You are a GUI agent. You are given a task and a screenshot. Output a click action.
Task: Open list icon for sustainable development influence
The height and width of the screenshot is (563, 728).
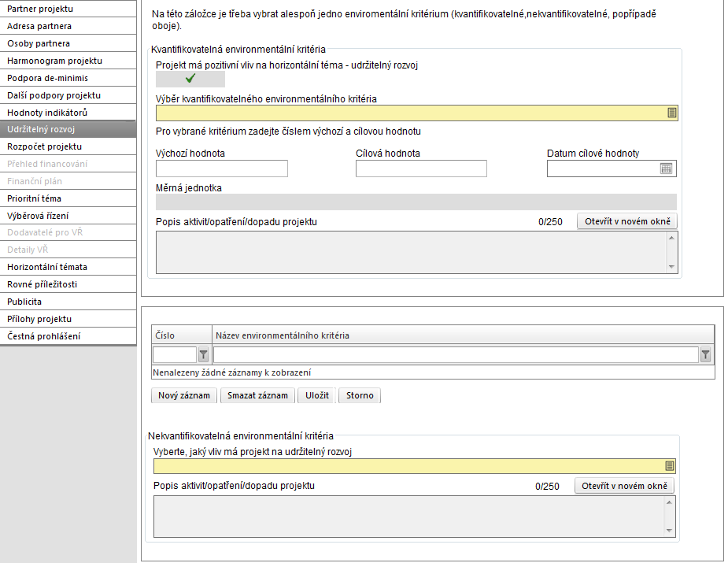[x=670, y=466]
